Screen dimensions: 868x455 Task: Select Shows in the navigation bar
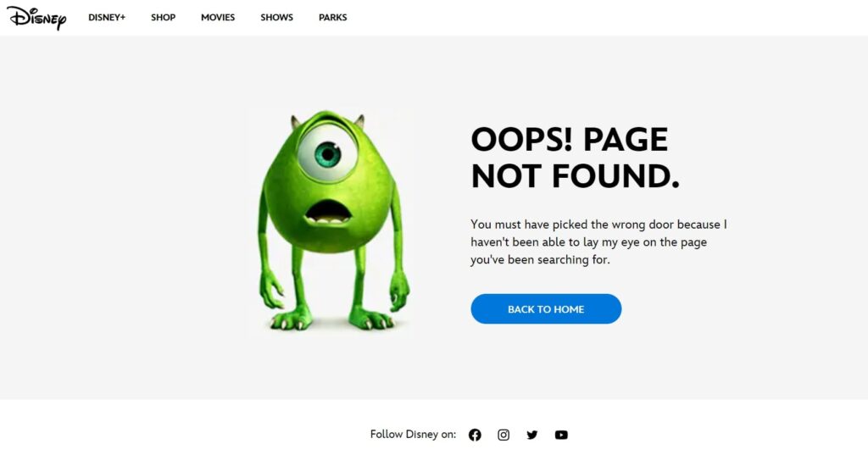277,18
